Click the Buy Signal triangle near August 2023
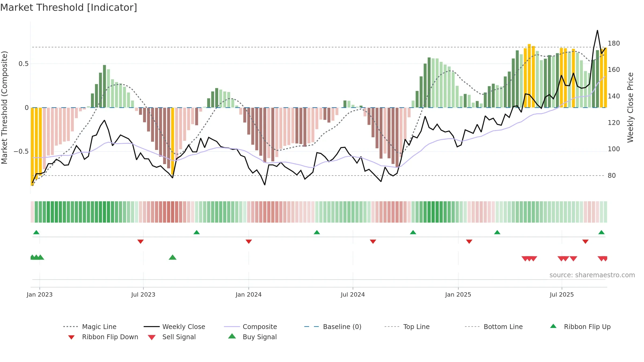The image size is (644, 362). coord(173,257)
